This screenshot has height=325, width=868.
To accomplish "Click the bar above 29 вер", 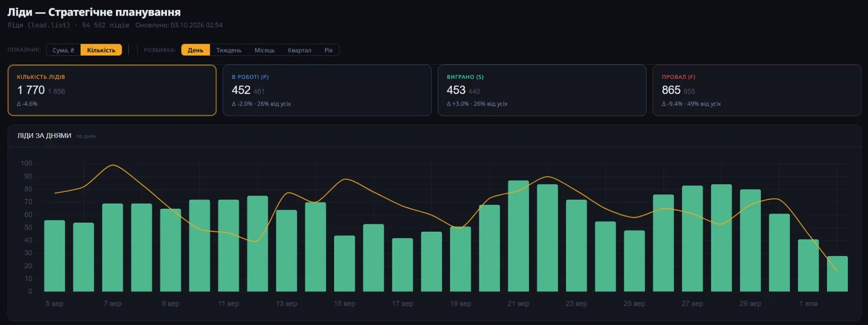I will [751, 241].
